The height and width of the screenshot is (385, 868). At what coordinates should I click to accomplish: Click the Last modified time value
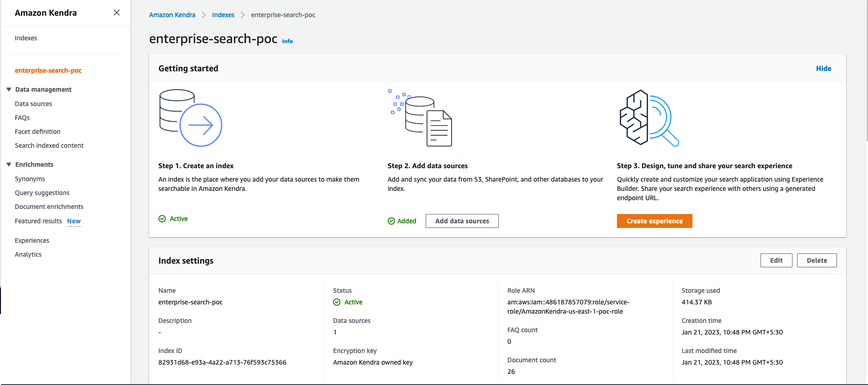click(732, 362)
